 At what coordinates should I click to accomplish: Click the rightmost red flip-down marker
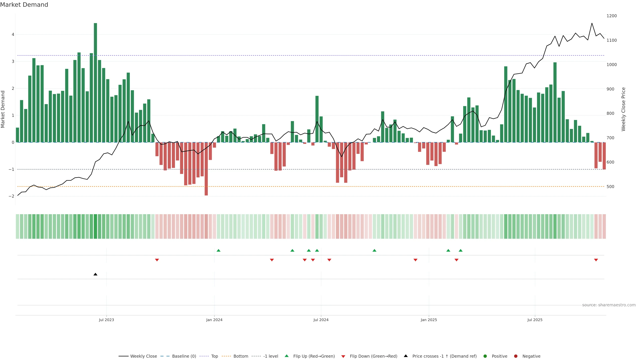click(596, 260)
